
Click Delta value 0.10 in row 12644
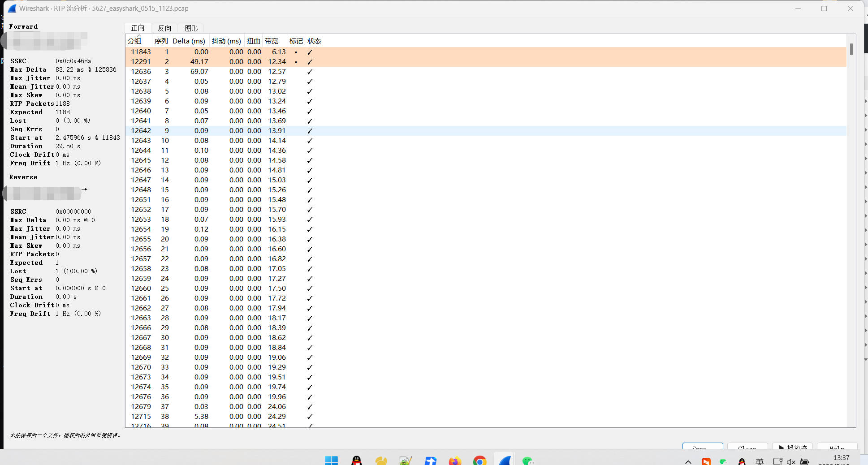pyautogui.click(x=201, y=151)
